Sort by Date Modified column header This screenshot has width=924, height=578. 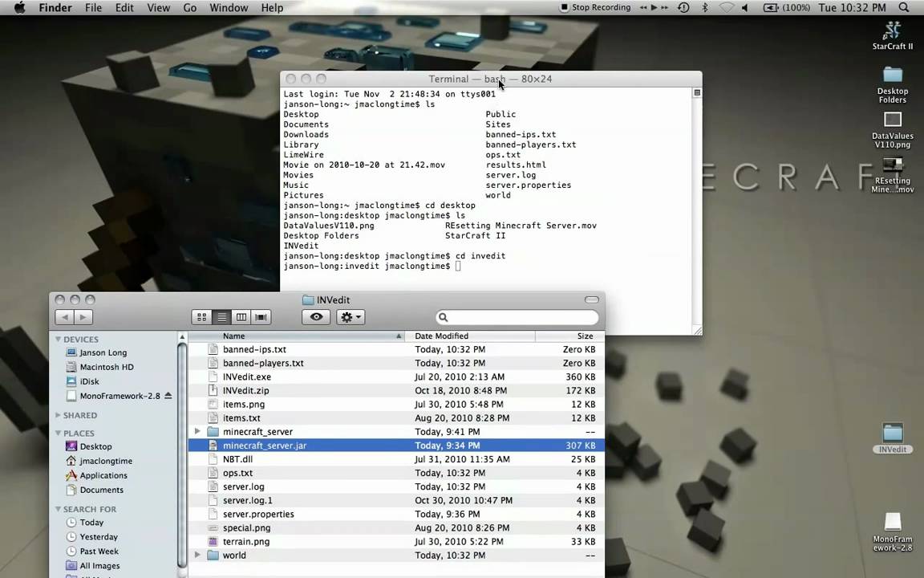tap(470, 336)
